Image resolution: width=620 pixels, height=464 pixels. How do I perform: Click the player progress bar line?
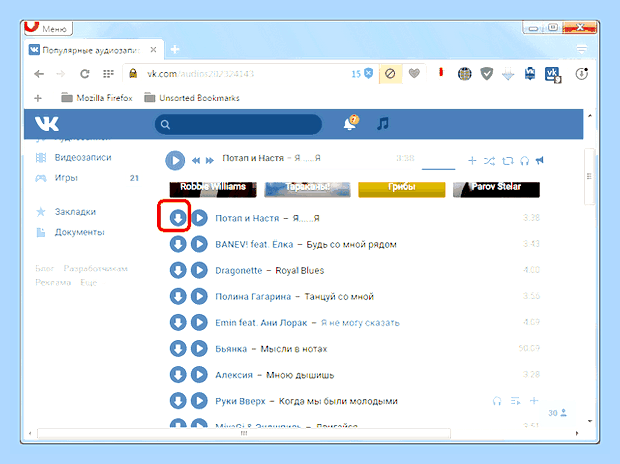pyautogui.click(x=439, y=169)
